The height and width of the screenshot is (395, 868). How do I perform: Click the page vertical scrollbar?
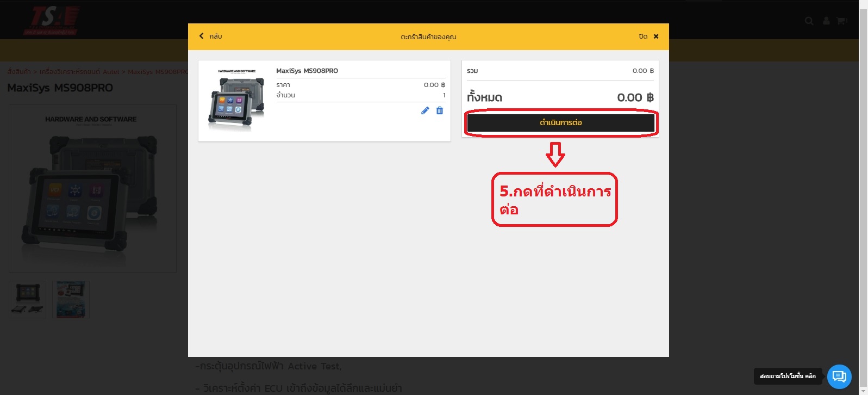(863, 197)
